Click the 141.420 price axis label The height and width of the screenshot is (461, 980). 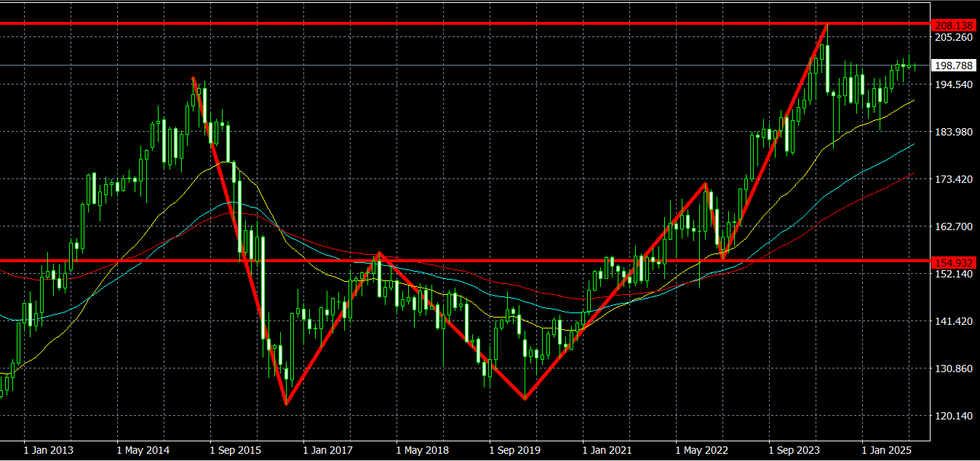953,321
